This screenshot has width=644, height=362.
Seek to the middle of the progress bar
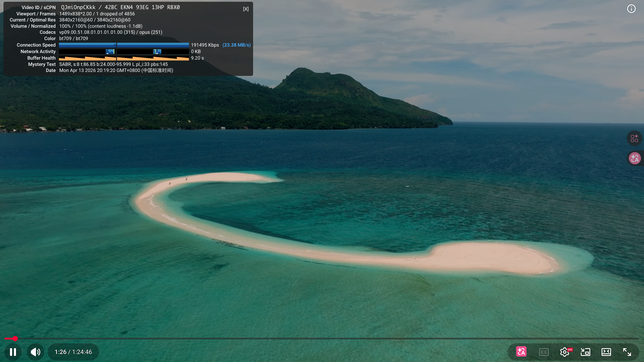322,339
